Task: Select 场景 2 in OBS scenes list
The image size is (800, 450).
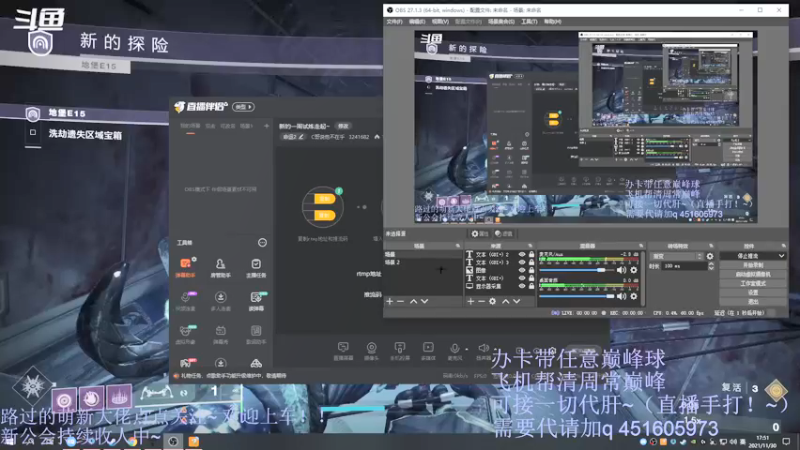Action: point(423,262)
